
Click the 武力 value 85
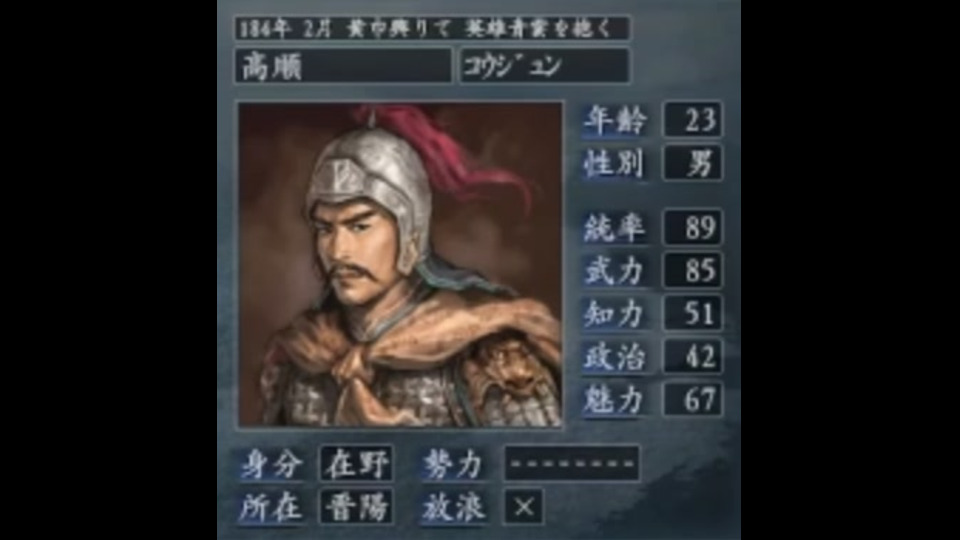[x=693, y=270]
